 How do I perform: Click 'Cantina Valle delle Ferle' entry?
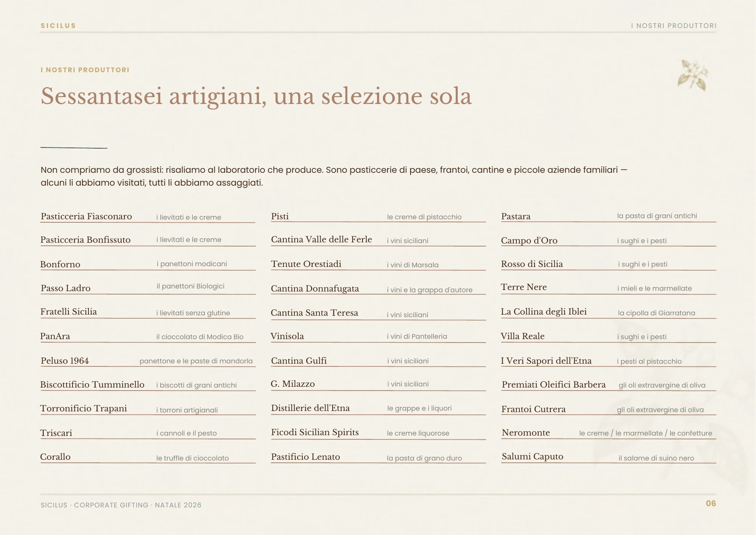[321, 239]
